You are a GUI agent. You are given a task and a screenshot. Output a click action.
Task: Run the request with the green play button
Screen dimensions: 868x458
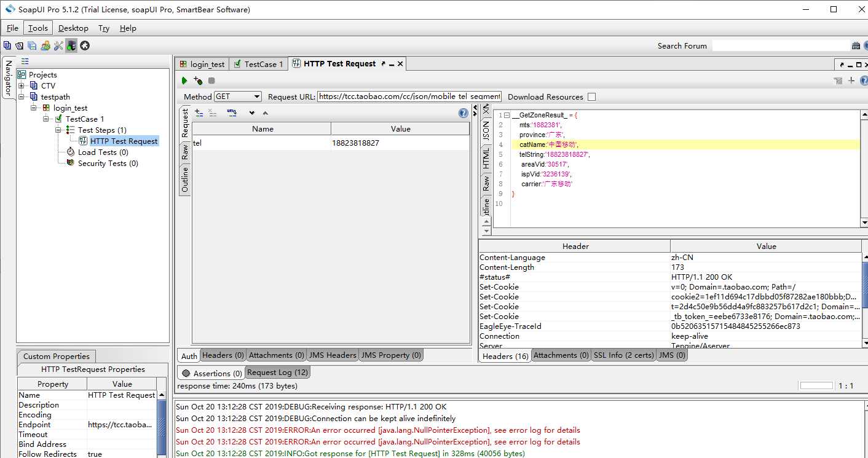click(x=184, y=81)
